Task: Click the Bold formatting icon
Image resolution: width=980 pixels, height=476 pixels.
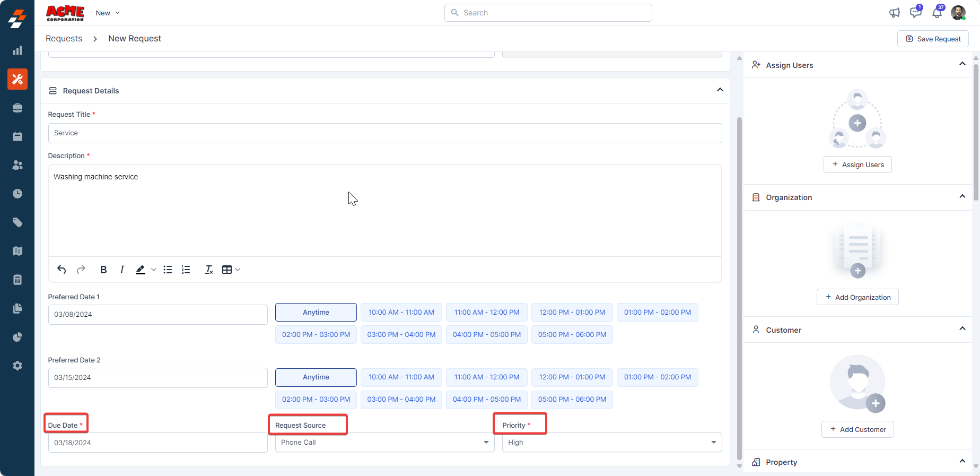Action: [x=103, y=270]
